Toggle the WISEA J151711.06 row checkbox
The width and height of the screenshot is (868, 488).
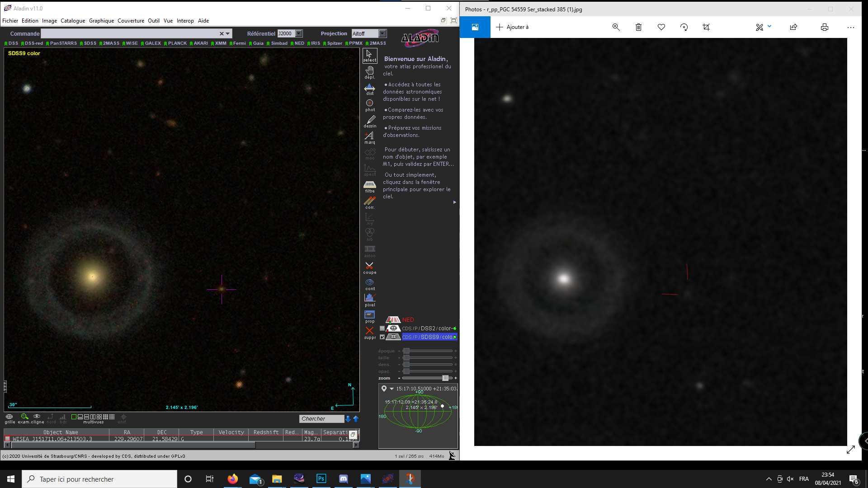point(7,439)
